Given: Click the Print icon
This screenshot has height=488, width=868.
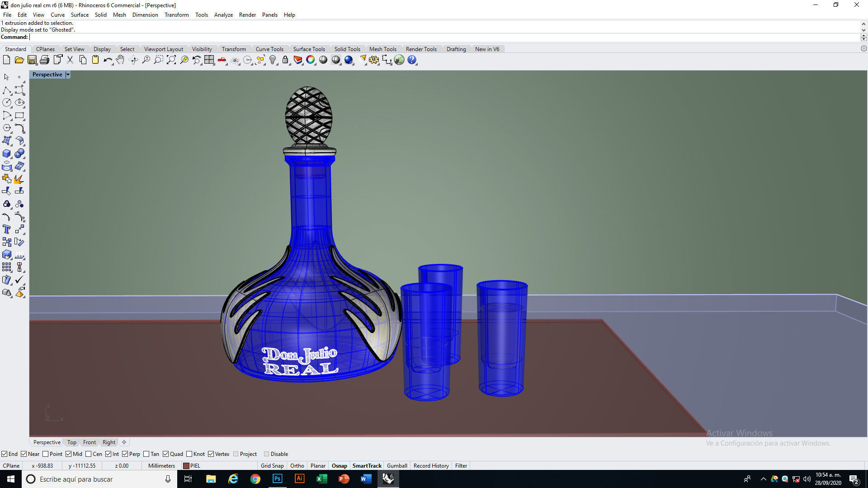Looking at the screenshot, I should [44, 60].
